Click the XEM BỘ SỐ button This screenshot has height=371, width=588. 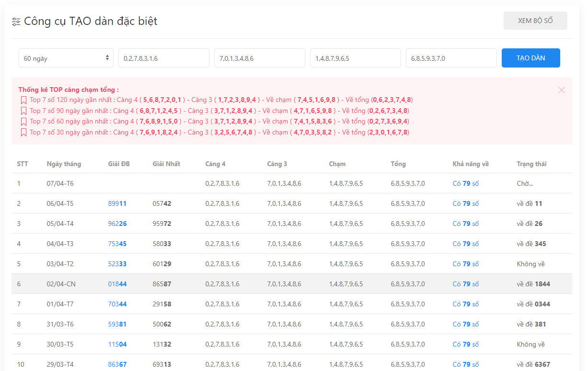coord(535,21)
